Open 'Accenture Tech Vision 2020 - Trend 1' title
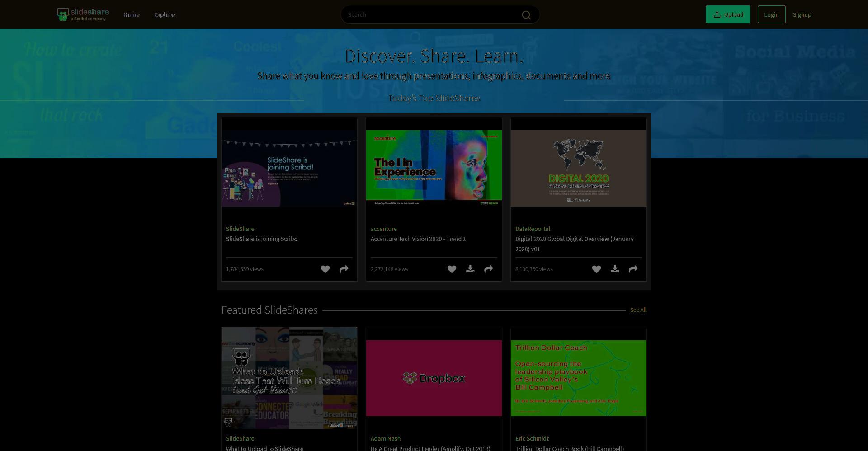868x451 pixels. pos(418,239)
